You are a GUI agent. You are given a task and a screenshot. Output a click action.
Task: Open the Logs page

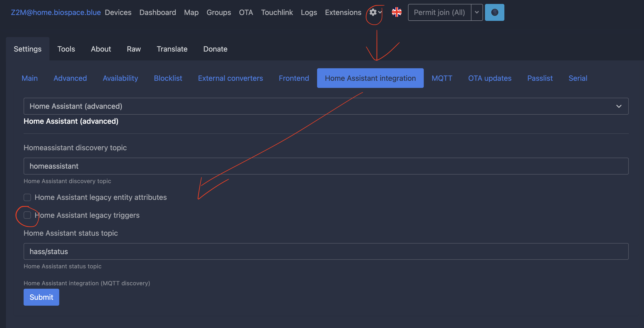point(309,12)
